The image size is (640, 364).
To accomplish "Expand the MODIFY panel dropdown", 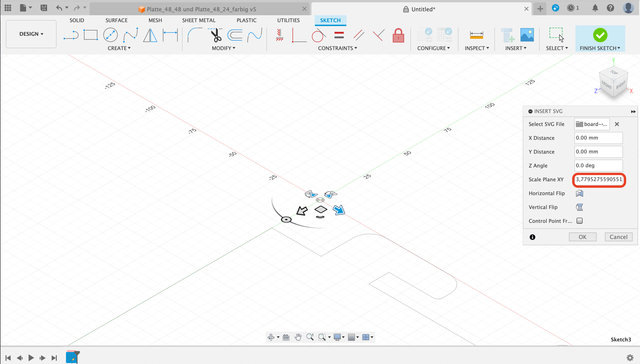I will [x=224, y=48].
